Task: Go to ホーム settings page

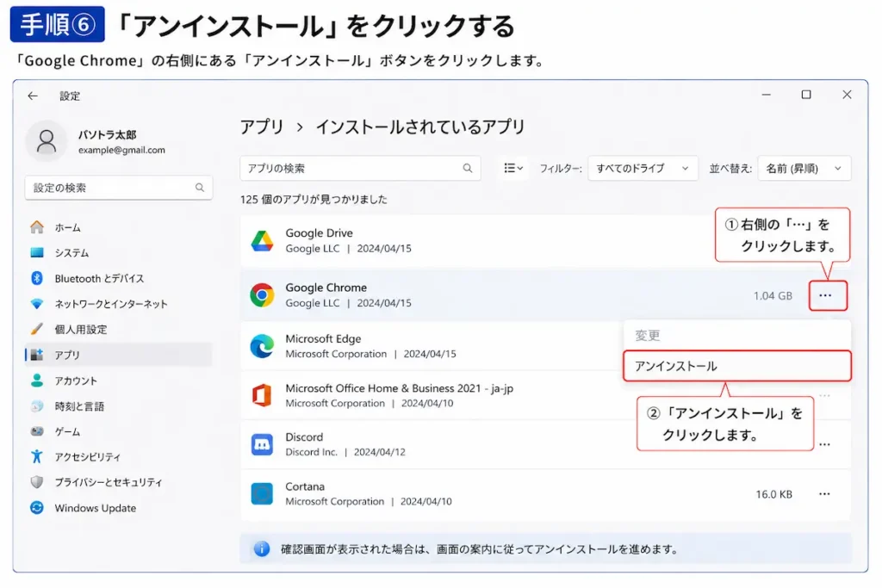Action: [x=119, y=227]
